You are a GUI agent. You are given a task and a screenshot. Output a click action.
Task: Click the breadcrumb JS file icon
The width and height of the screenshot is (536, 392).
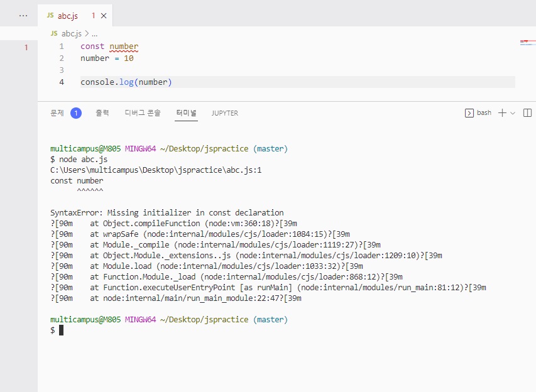[x=54, y=33]
